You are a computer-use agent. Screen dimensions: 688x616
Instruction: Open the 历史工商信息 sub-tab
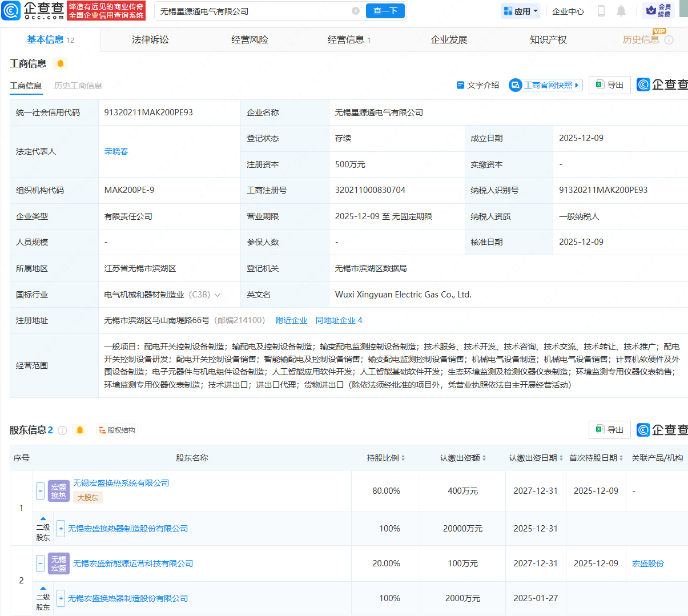(78, 86)
